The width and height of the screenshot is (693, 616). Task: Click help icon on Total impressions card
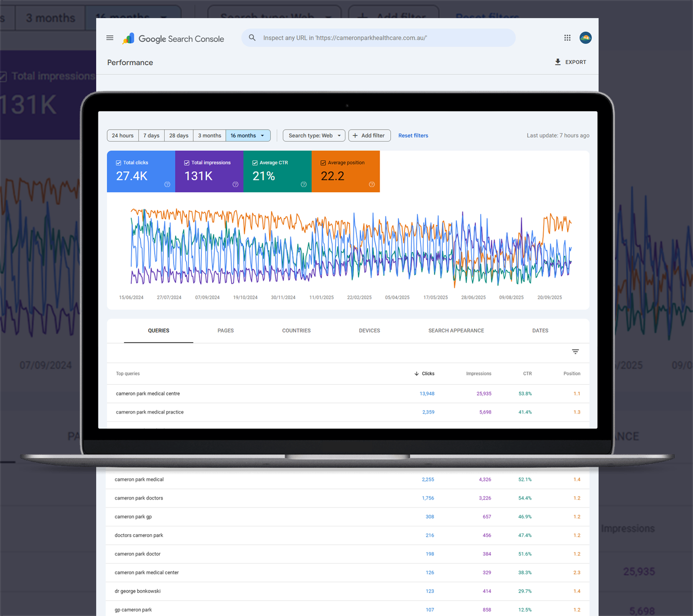click(236, 184)
